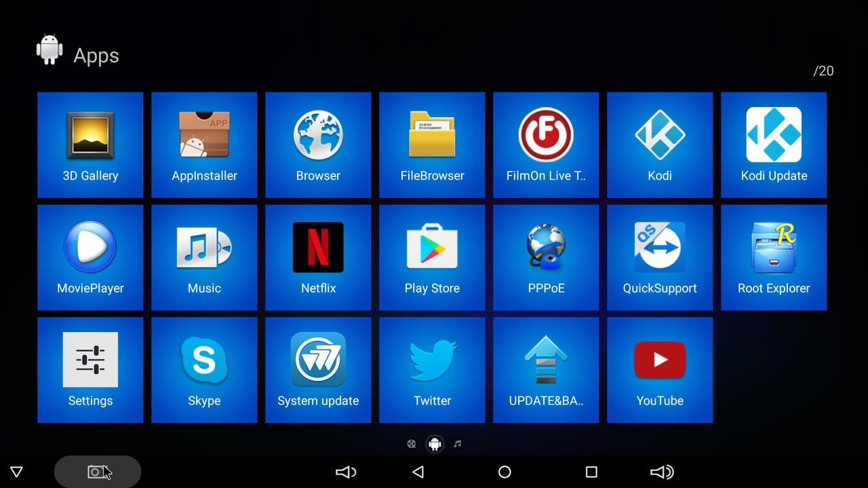
Task: Launch Netflix
Action: [318, 258]
